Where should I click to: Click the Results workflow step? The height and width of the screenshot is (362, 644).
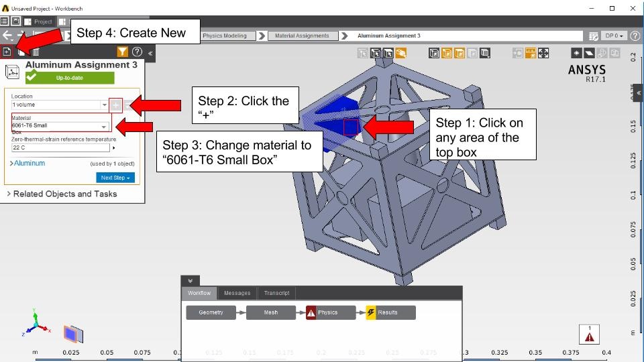tap(390, 312)
